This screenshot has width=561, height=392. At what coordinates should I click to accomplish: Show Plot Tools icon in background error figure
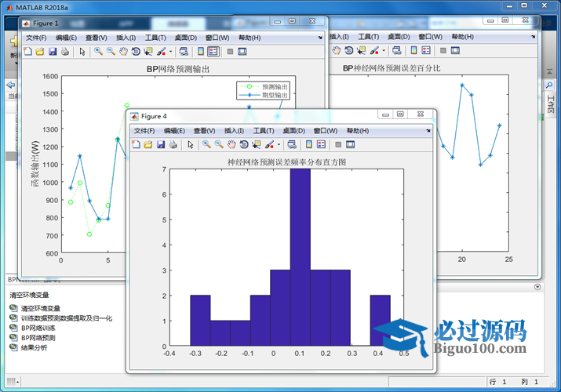455,50
